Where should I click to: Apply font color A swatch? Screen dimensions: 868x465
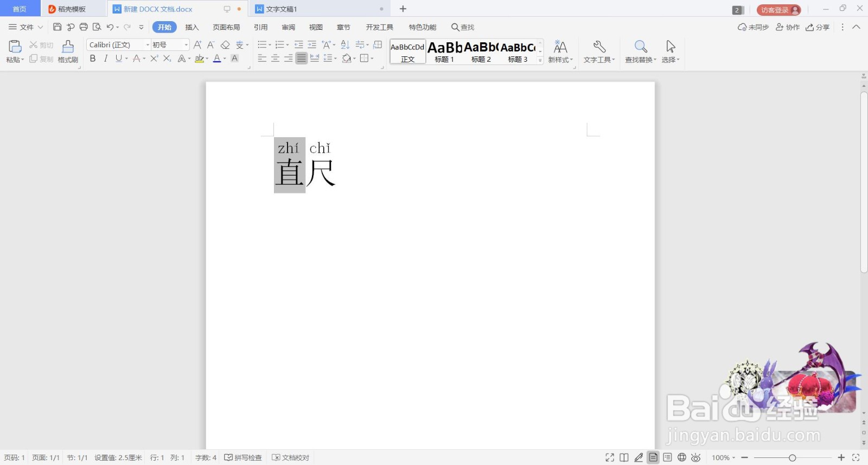[x=217, y=59]
